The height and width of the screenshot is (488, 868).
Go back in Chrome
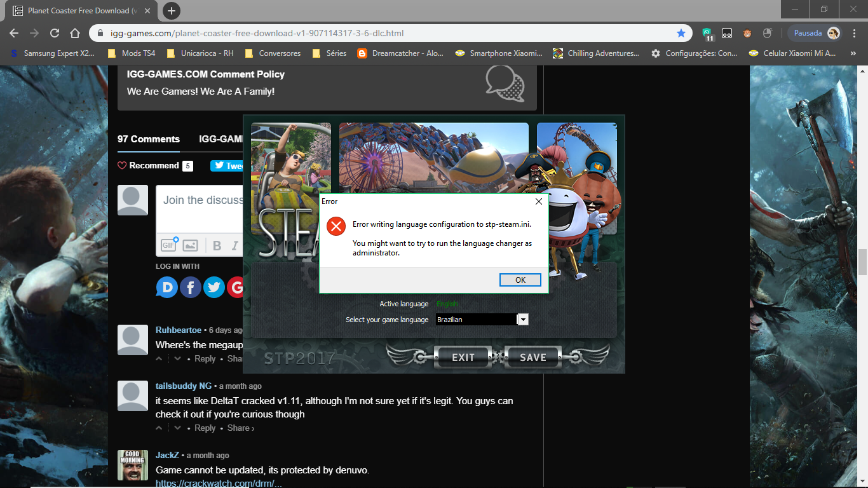pos(14,33)
